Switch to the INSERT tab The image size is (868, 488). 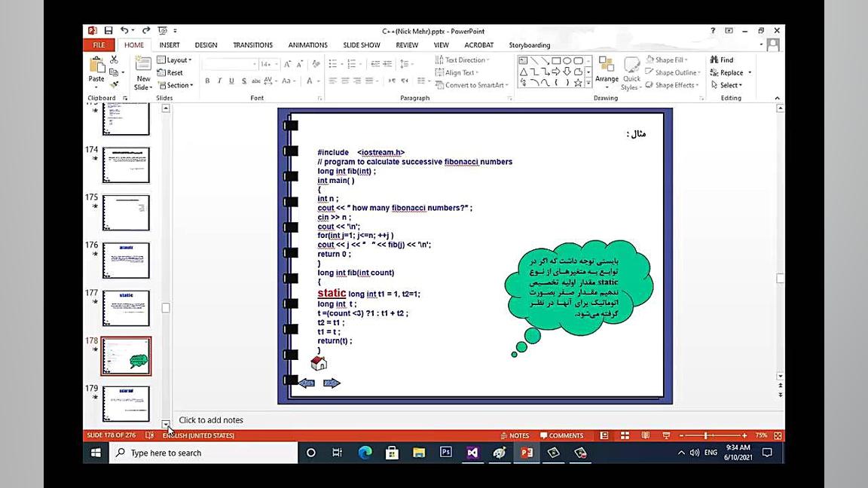point(170,45)
